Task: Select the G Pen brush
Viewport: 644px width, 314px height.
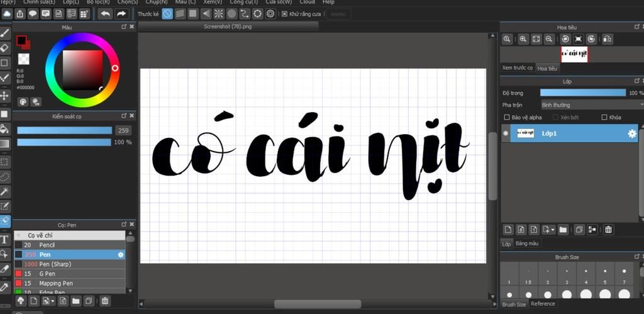Action: coord(70,274)
